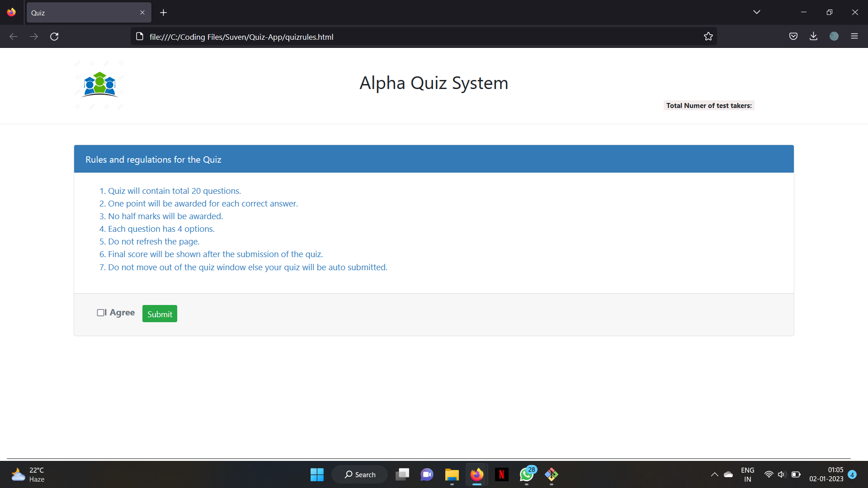Open the Firefox account profile icon
Screen dimensions: 868x488
click(x=834, y=36)
